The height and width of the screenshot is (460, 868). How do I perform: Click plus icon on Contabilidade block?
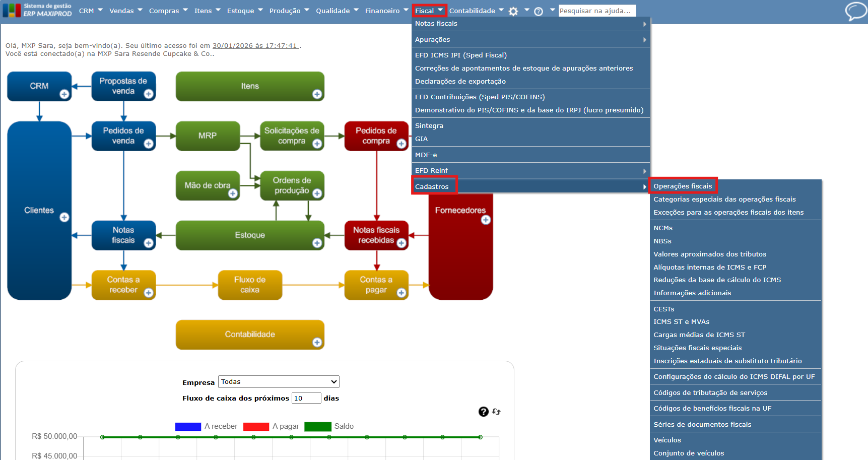click(x=317, y=343)
